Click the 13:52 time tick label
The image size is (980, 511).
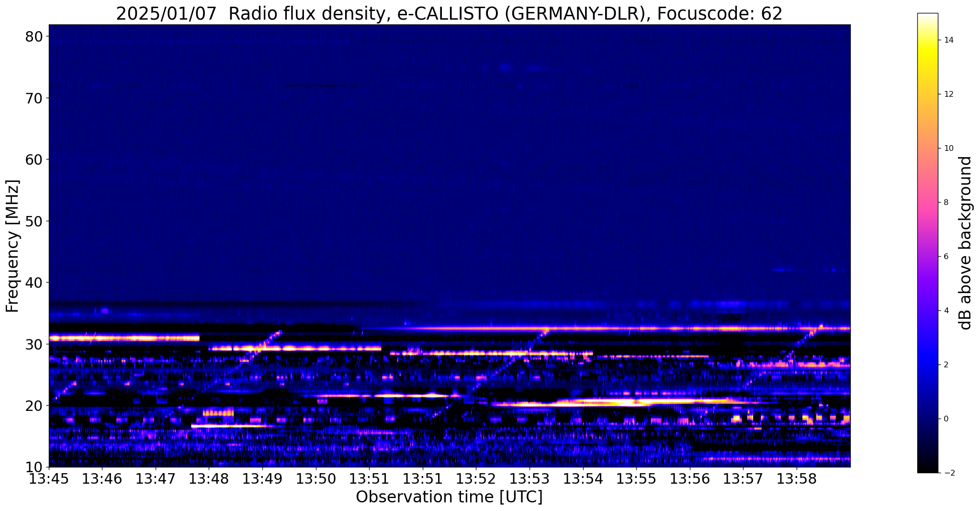[x=476, y=479]
